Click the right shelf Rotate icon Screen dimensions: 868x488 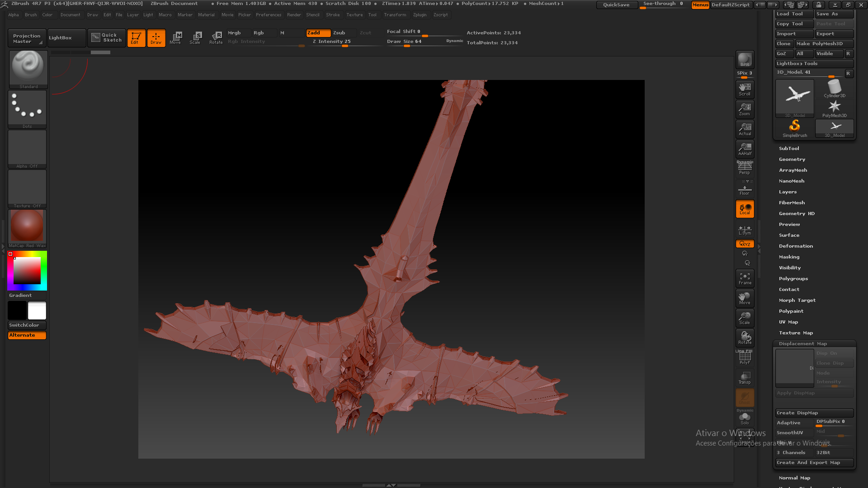pyautogui.click(x=745, y=338)
